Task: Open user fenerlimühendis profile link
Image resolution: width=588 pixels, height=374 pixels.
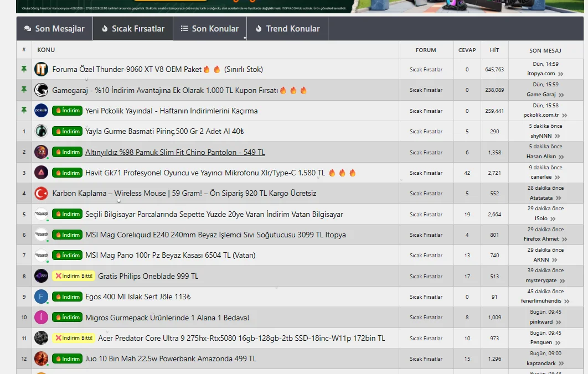Action: (x=541, y=300)
